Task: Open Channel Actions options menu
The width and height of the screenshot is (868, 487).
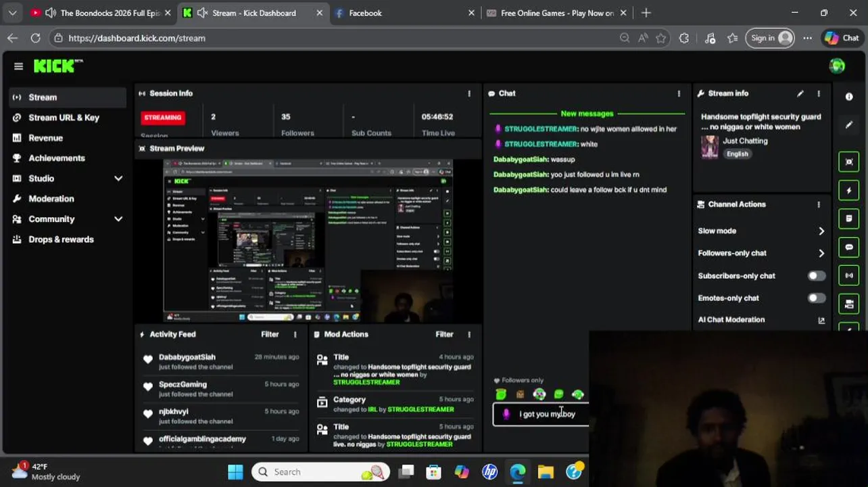Action: click(x=819, y=204)
